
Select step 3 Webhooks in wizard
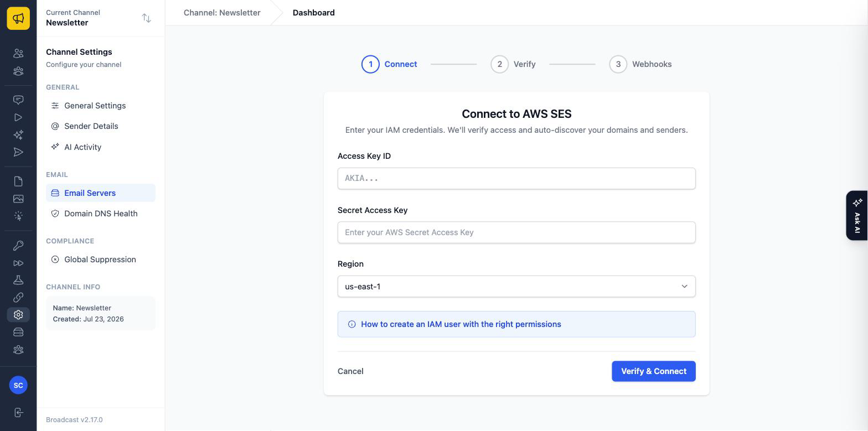click(x=640, y=64)
